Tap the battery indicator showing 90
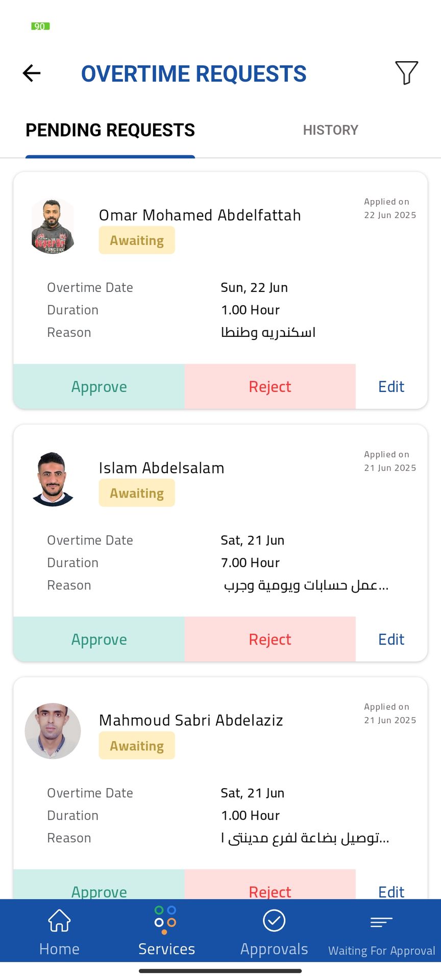 [x=40, y=26]
